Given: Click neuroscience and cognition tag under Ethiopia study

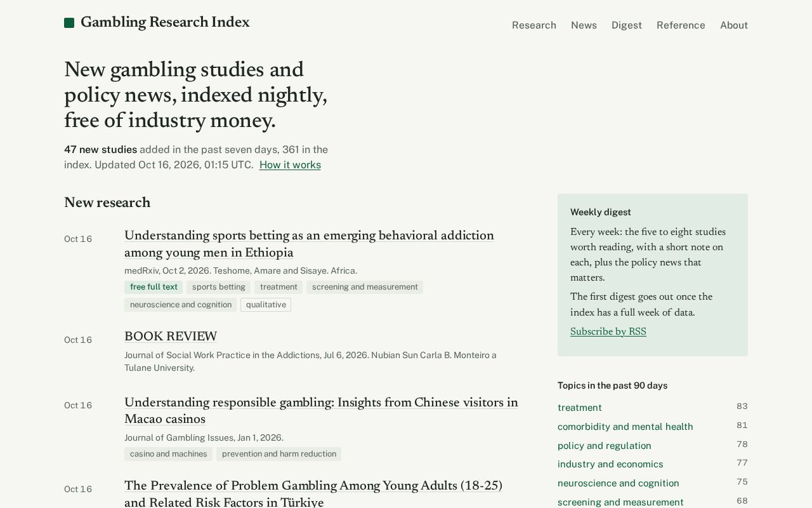Looking at the screenshot, I should coord(181,305).
